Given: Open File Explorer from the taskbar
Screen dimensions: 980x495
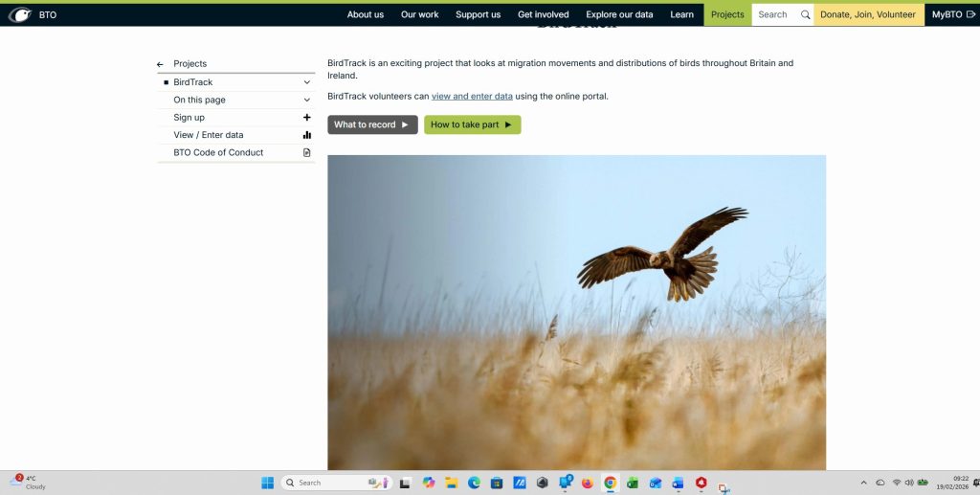Looking at the screenshot, I should (452, 483).
